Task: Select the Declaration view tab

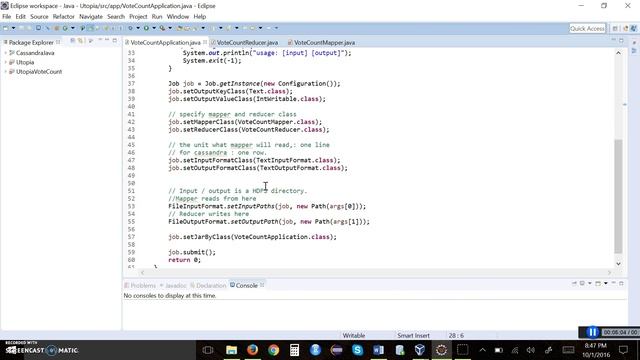Action: click(x=208, y=285)
